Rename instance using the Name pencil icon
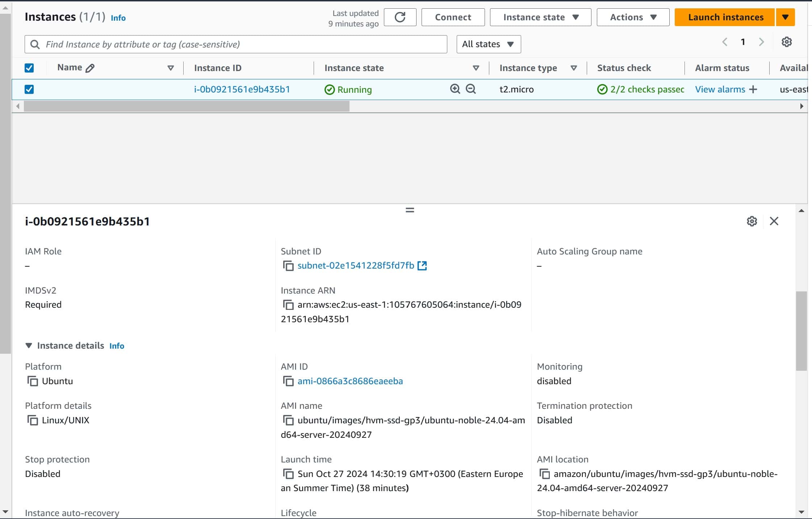 pyautogui.click(x=90, y=67)
